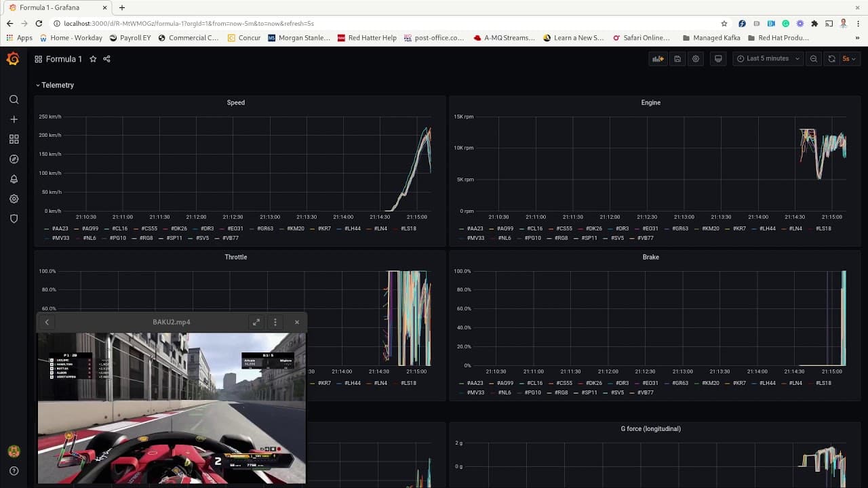
Task: Open the dashboard grid icon beside the Formula 1 title
Action: pyautogui.click(x=39, y=59)
